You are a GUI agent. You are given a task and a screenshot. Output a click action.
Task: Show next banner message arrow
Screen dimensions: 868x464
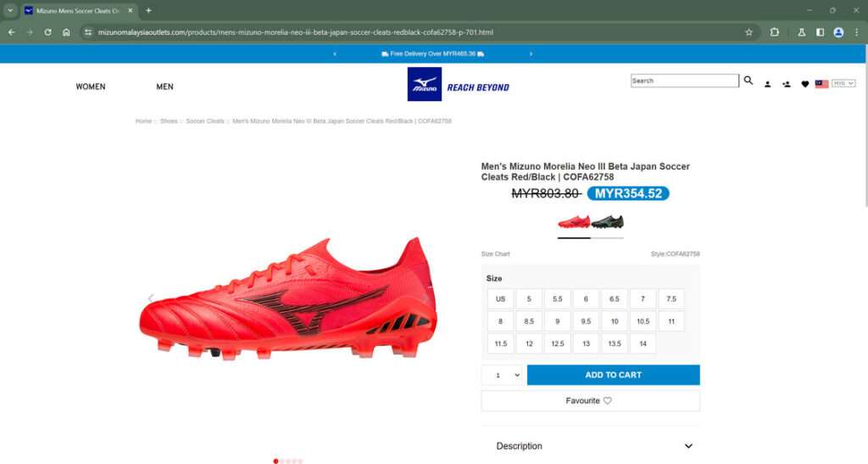[531, 53]
